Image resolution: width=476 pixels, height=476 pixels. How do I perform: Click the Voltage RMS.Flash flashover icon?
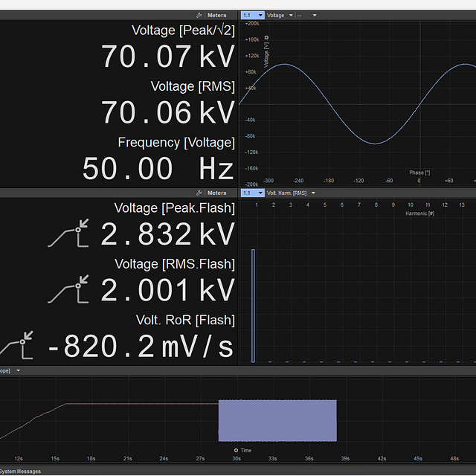(x=68, y=289)
